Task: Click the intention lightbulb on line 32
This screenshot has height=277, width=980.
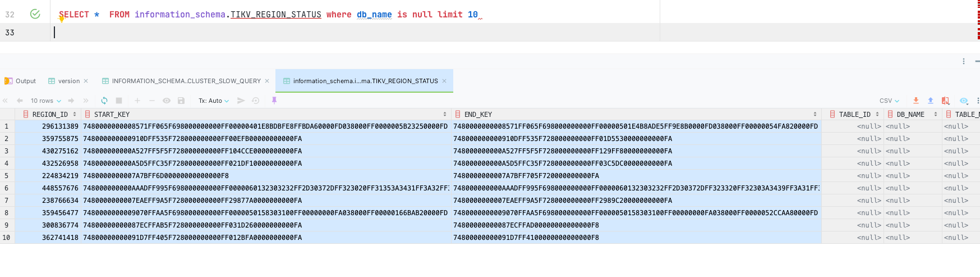Action: [61, 19]
